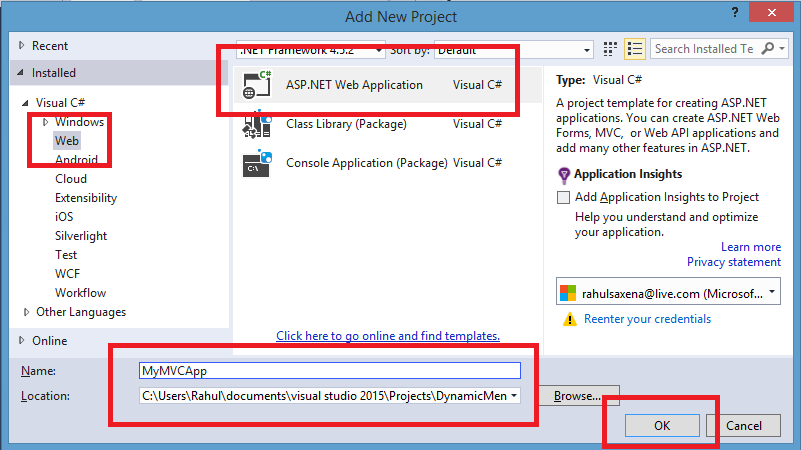
Task: Collapse the Installed section
Action: point(20,73)
